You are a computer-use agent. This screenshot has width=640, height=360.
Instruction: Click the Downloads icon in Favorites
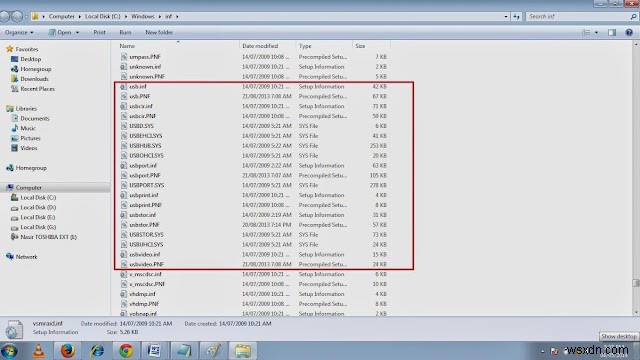[15, 79]
